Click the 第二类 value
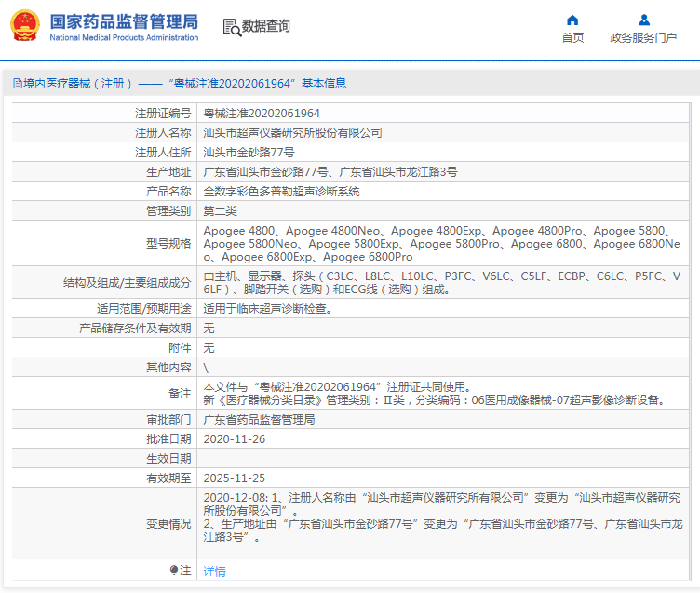Image resolution: width=700 pixels, height=593 pixels. coord(220,211)
